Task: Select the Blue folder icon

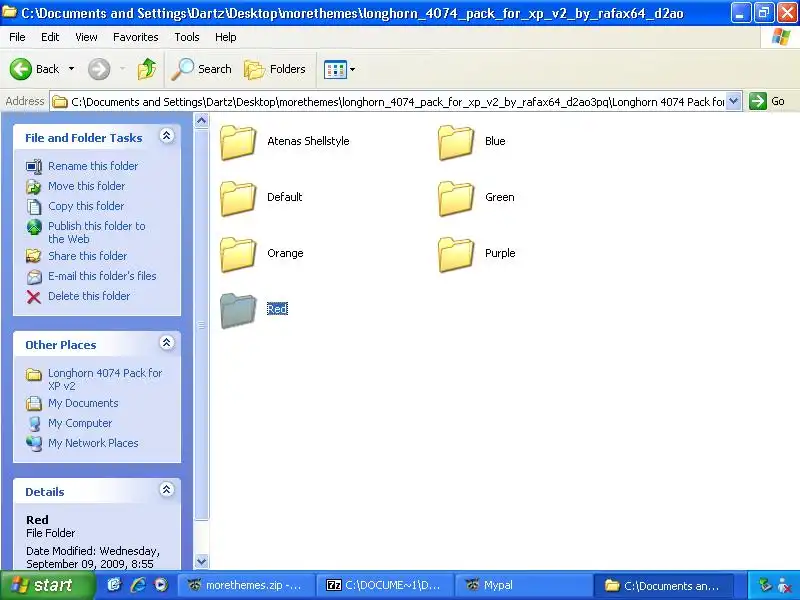Action: coord(456,142)
